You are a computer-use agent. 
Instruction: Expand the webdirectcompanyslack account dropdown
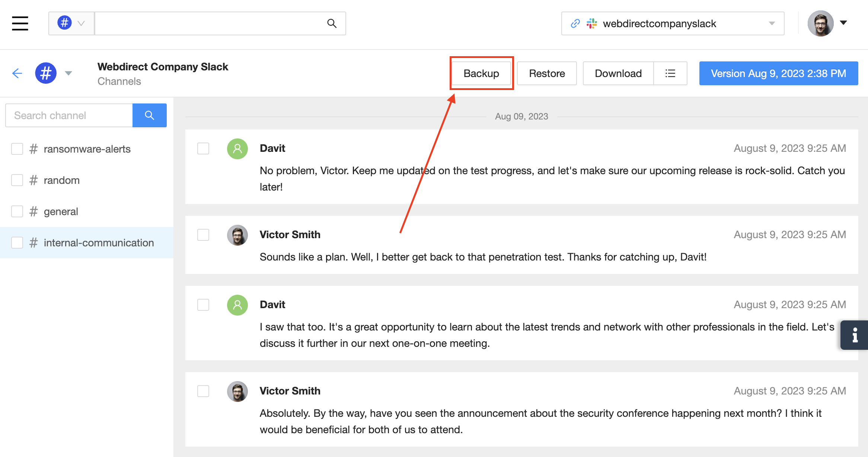point(772,23)
